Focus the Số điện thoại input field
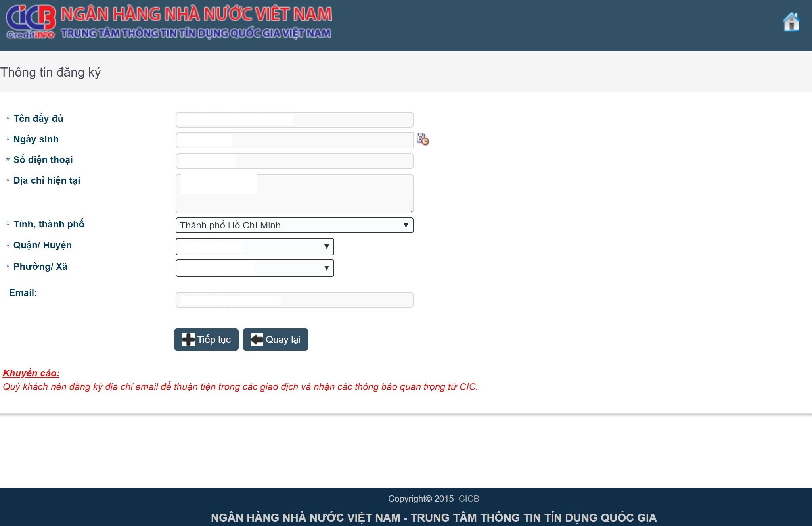 [x=294, y=161]
